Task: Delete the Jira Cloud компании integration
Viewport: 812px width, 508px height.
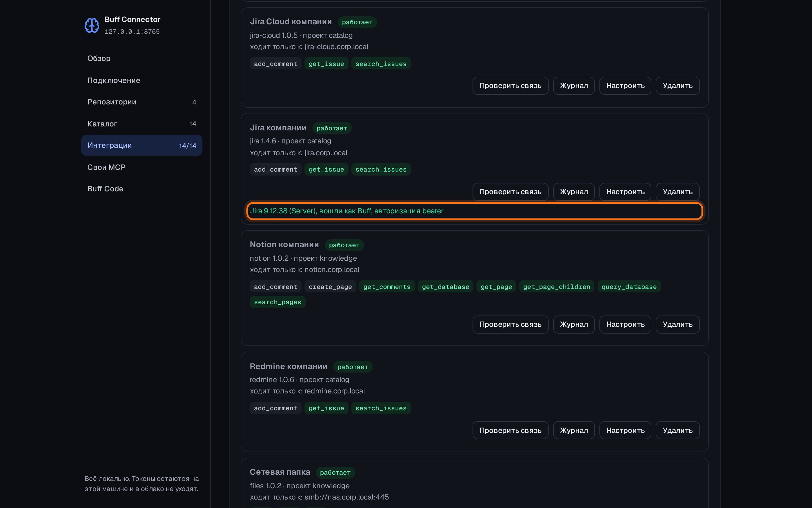Action: click(678, 86)
